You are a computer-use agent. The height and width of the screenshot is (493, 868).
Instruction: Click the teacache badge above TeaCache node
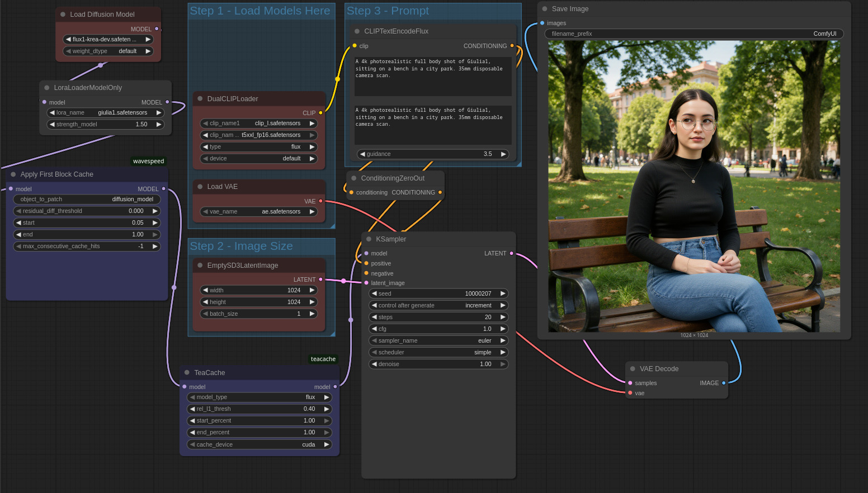(x=323, y=359)
